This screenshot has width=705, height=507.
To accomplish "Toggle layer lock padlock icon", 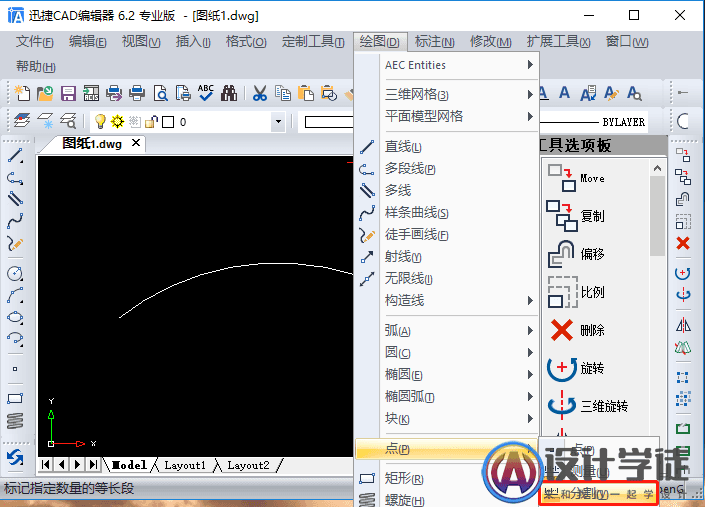I will (152, 121).
